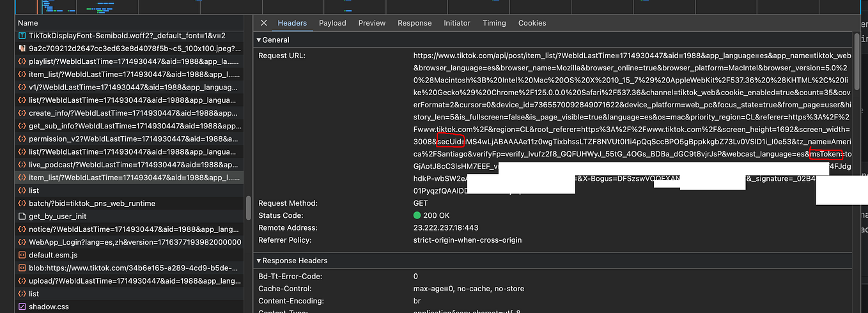Click the 'Remote Address:' label
The image size is (868, 313).
[x=288, y=227]
